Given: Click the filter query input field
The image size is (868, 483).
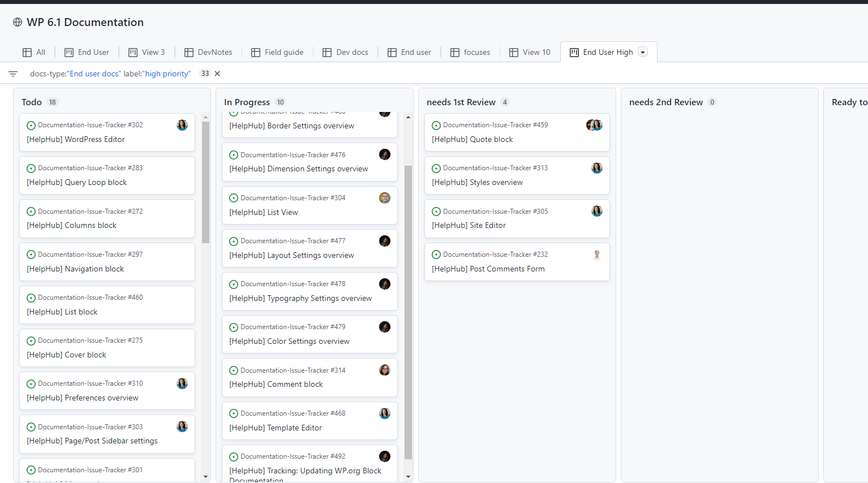Looking at the screenshot, I should [x=110, y=74].
